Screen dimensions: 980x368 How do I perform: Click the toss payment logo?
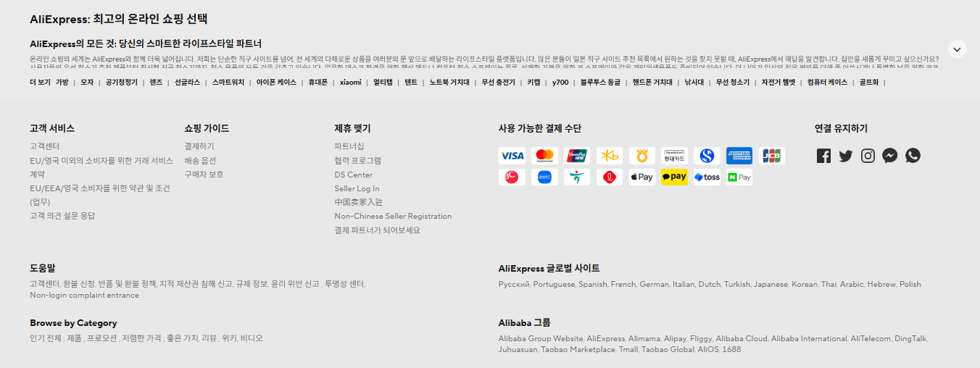click(707, 177)
